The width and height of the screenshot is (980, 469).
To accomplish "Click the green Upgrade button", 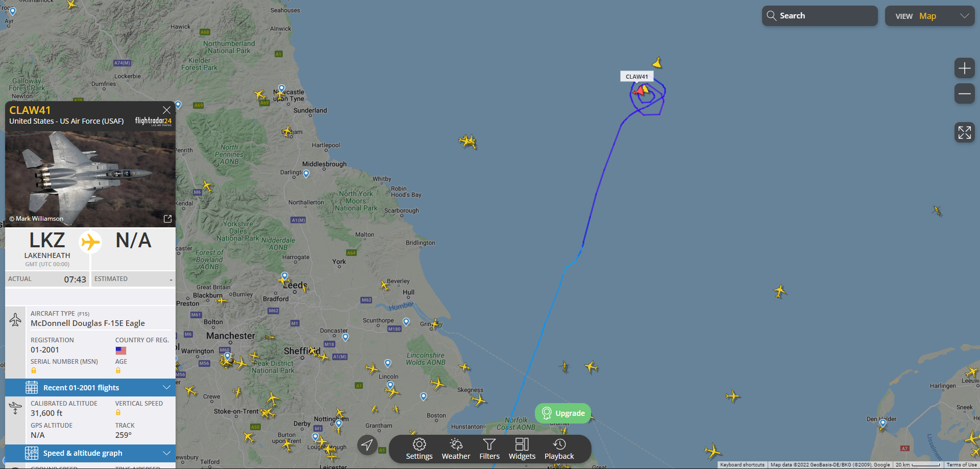I will coord(563,413).
